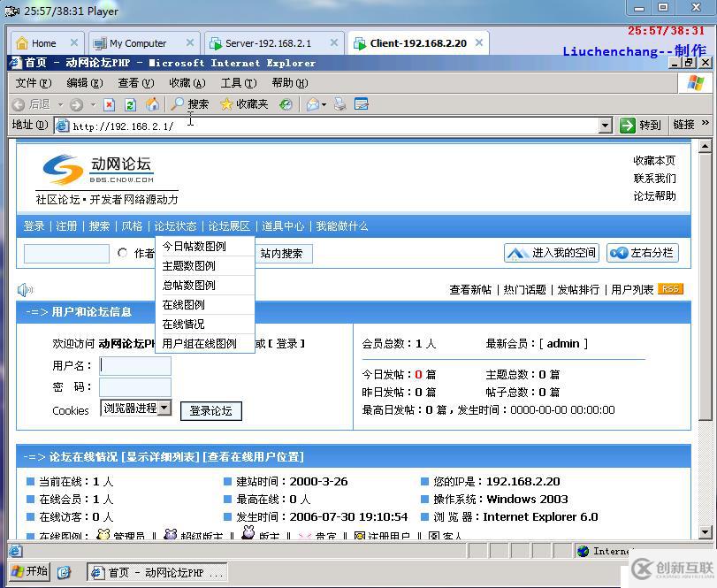Open the Favorites star toolbar button
The height and width of the screenshot is (588, 717).
point(244,104)
